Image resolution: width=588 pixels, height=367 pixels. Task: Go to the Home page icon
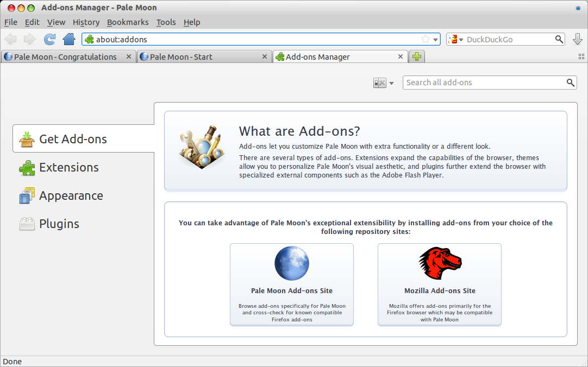[69, 39]
